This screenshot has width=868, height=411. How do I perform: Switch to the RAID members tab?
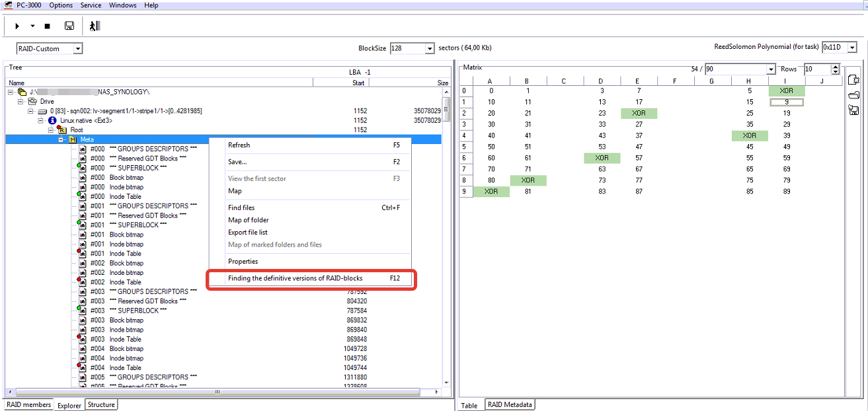tap(28, 405)
